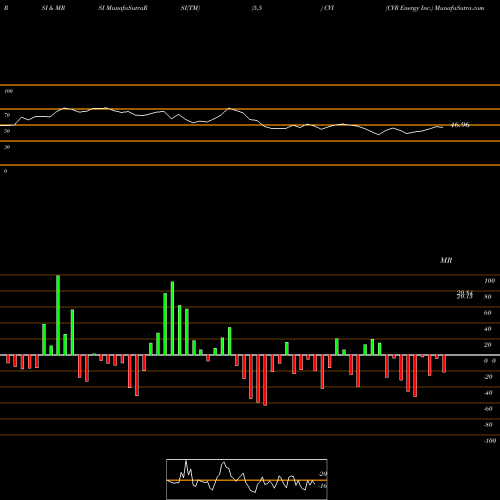Open the mini oscillator chart thumbnail at bottom
The width and height of the screenshot is (500, 500).
click(247, 479)
